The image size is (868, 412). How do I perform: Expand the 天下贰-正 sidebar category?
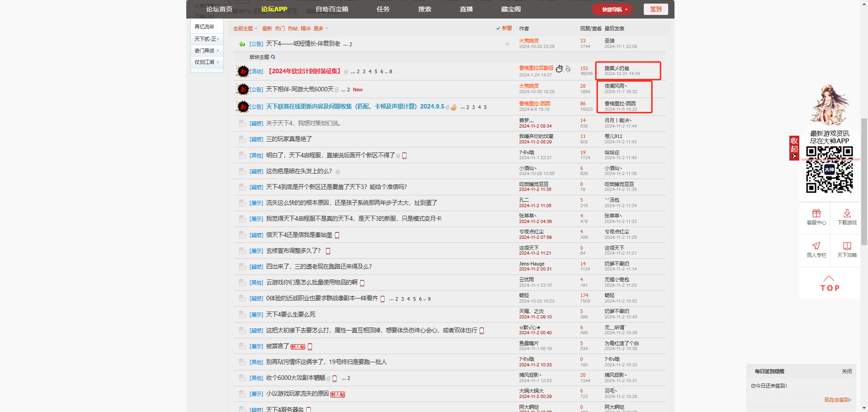click(x=207, y=39)
